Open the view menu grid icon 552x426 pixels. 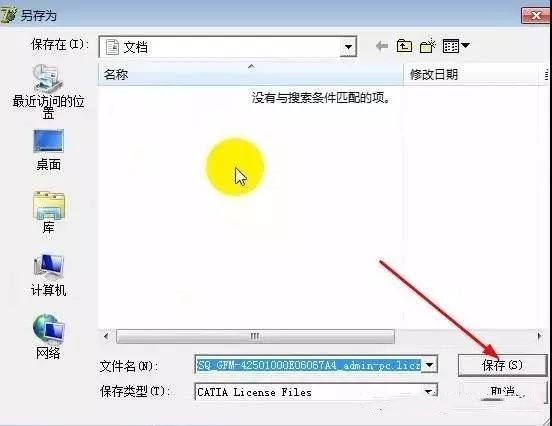456,46
